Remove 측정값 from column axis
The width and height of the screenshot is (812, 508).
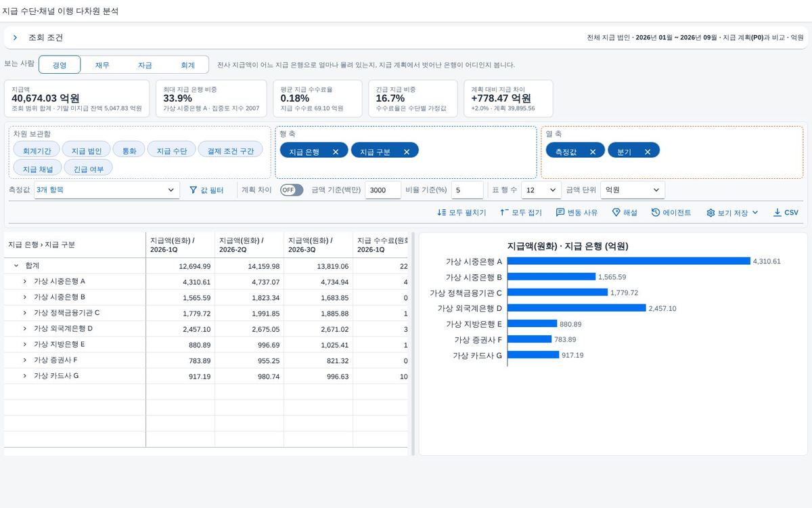(593, 152)
